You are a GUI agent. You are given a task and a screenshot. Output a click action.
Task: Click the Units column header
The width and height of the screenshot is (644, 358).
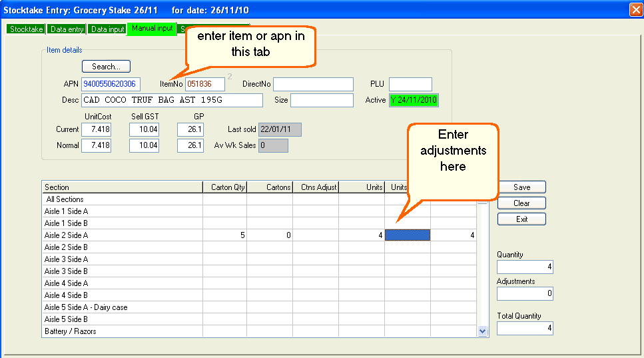click(x=362, y=187)
